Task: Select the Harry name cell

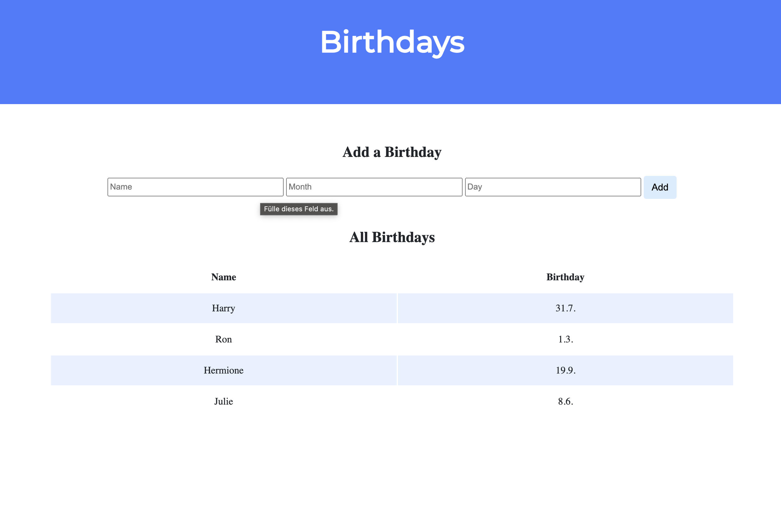Action: tap(223, 308)
